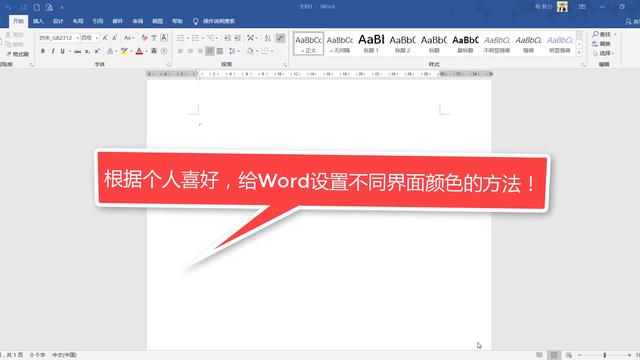Expand the Font dialog launcher
Image resolution: width=640 pixels, height=360 pixels.
click(169, 64)
